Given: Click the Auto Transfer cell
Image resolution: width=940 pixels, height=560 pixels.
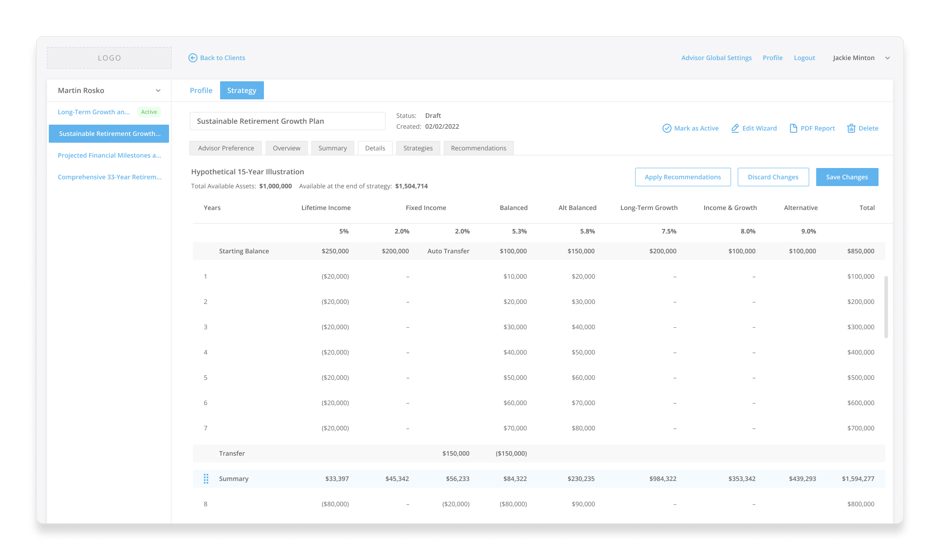Looking at the screenshot, I should tap(448, 251).
